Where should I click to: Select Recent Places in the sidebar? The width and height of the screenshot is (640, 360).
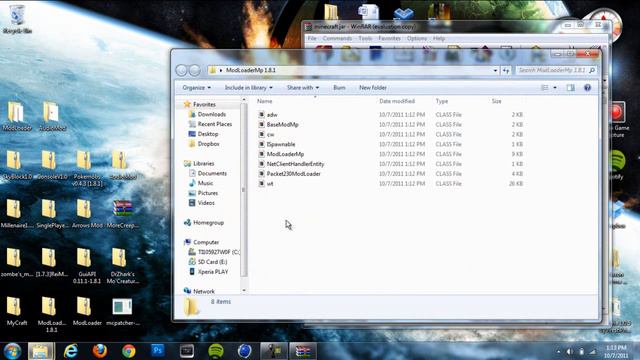point(215,124)
